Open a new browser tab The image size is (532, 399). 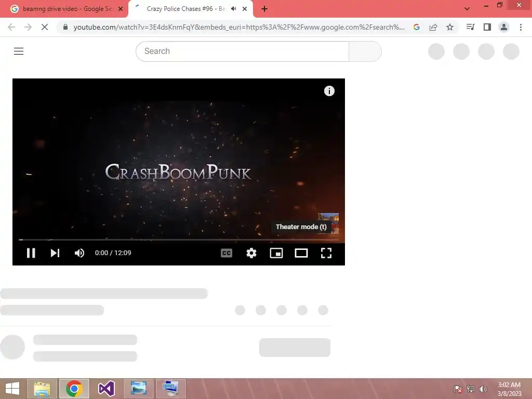tap(264, 9)
